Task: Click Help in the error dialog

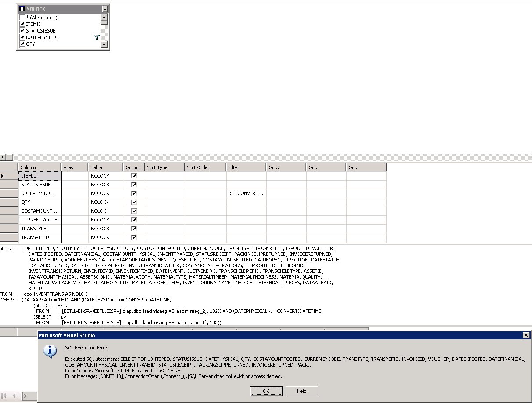Action: (x=301, y=391)
